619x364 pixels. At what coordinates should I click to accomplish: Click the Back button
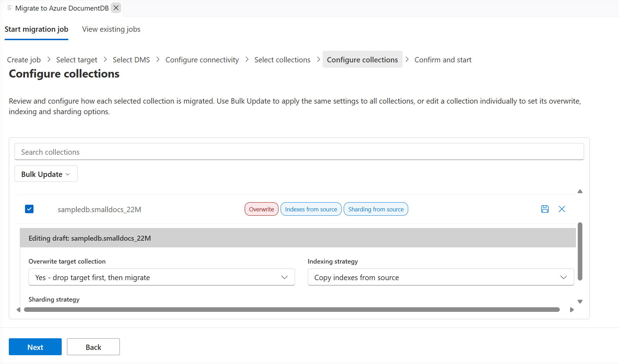click(93, 347)
